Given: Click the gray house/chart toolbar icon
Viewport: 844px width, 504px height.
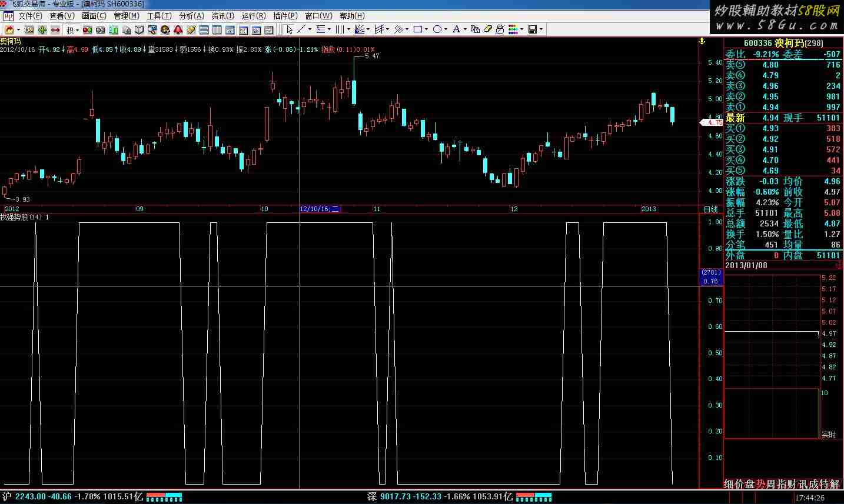Looking at the screenshot, I should click(127, 29).
